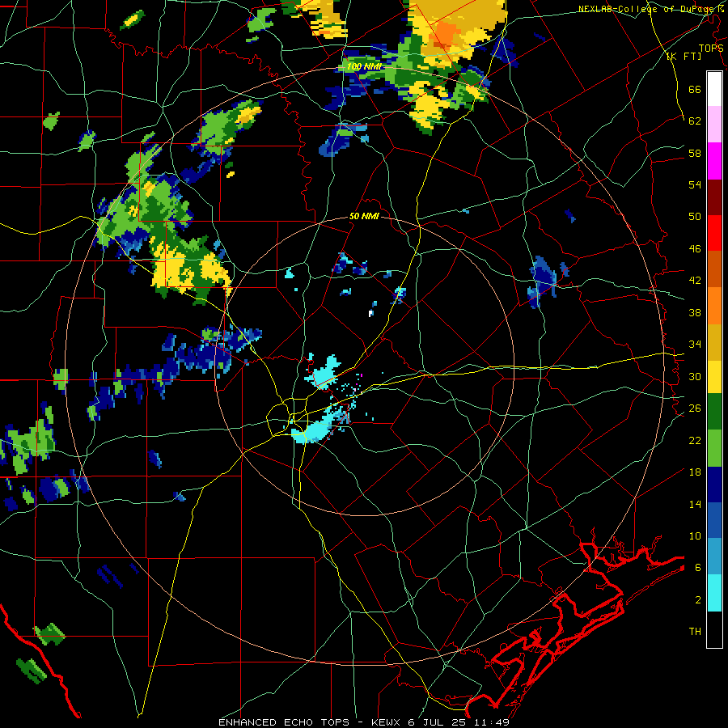This screenshot has height=728, width=728.
Task: Click the legend value 22
Action: 695,440
